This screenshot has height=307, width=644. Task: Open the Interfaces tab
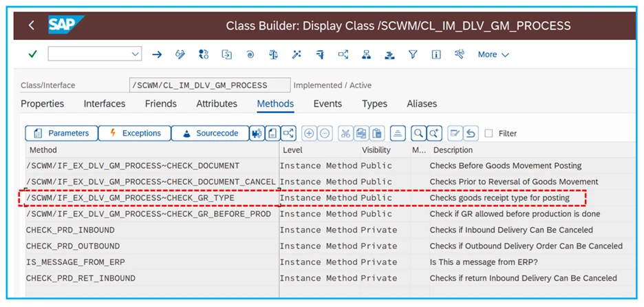pos(105,104)
